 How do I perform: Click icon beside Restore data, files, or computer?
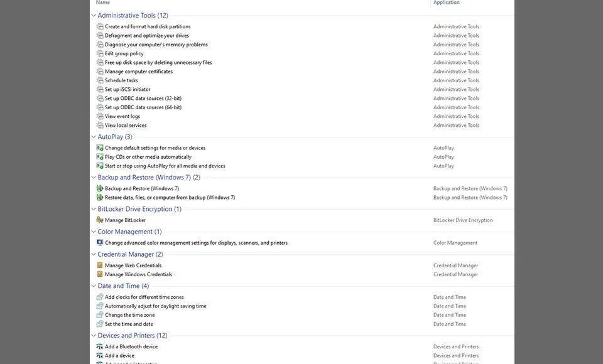pos(100,198)
